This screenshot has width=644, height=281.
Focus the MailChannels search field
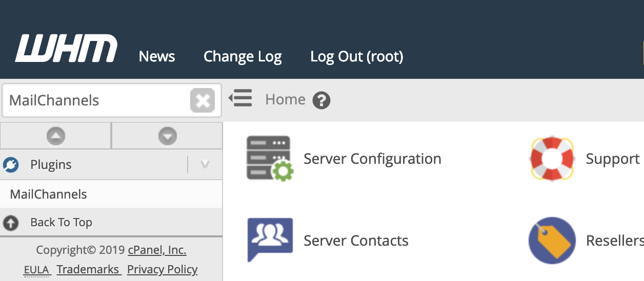pos(97,100)
